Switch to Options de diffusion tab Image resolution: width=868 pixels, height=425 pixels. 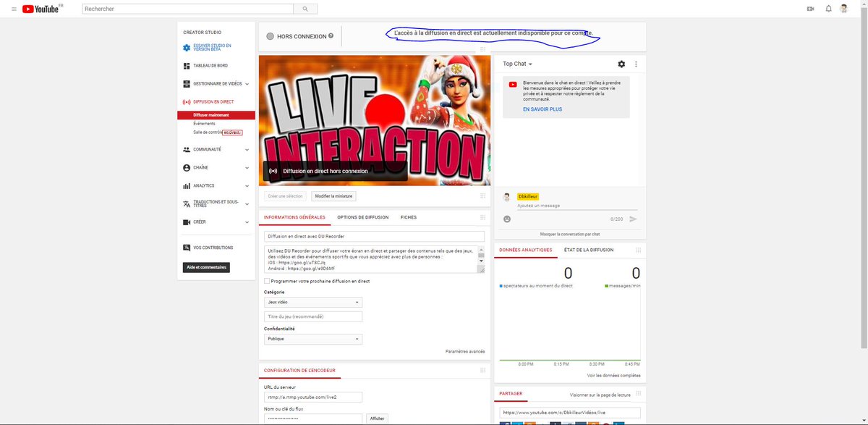[x=362, y=217]
